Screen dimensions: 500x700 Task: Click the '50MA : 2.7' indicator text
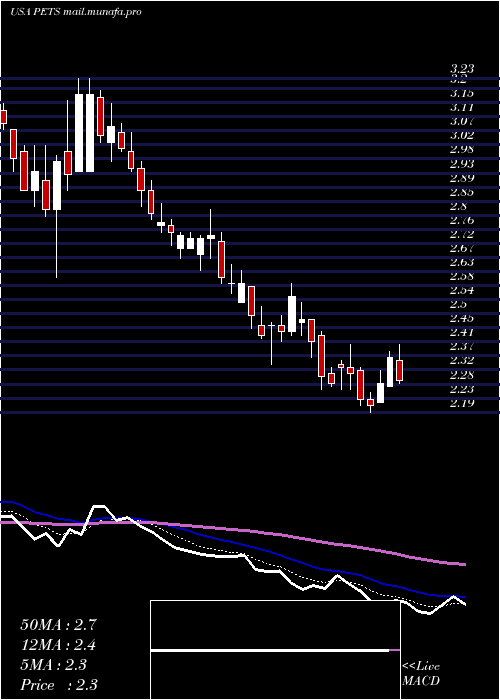[x=58, y=625]
